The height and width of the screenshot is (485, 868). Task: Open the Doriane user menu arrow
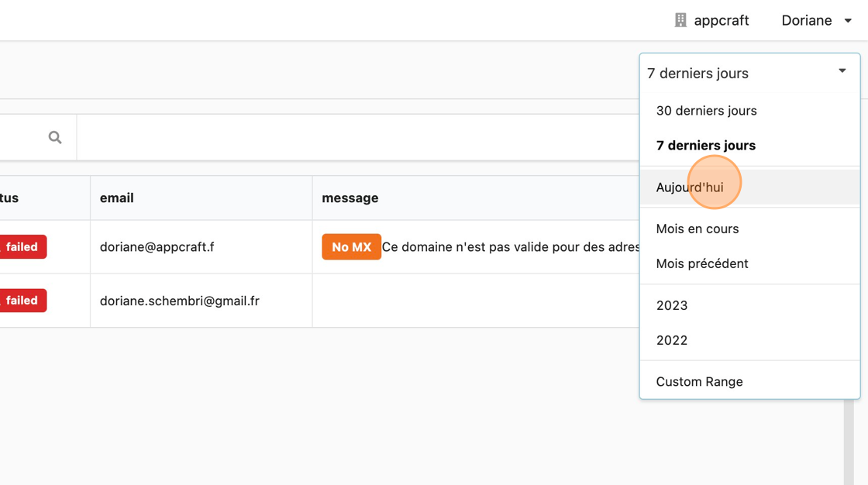point(848,21)
